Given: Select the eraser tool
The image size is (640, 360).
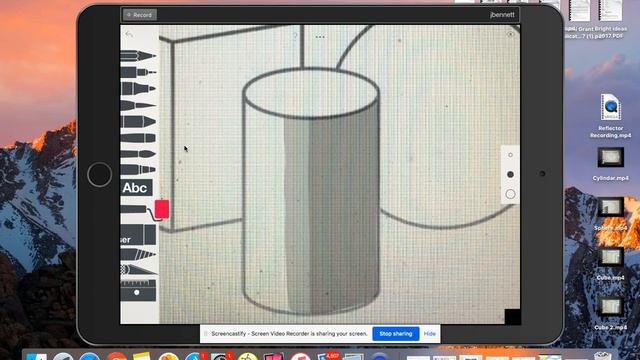Looking at the screenshot, I should tap(138, 235).
